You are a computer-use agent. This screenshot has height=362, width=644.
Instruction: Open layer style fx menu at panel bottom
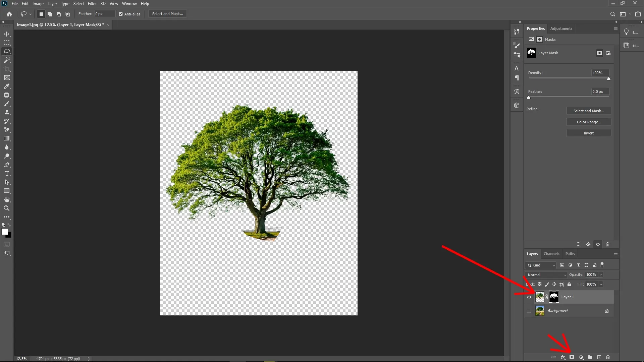tap(562, 357)
